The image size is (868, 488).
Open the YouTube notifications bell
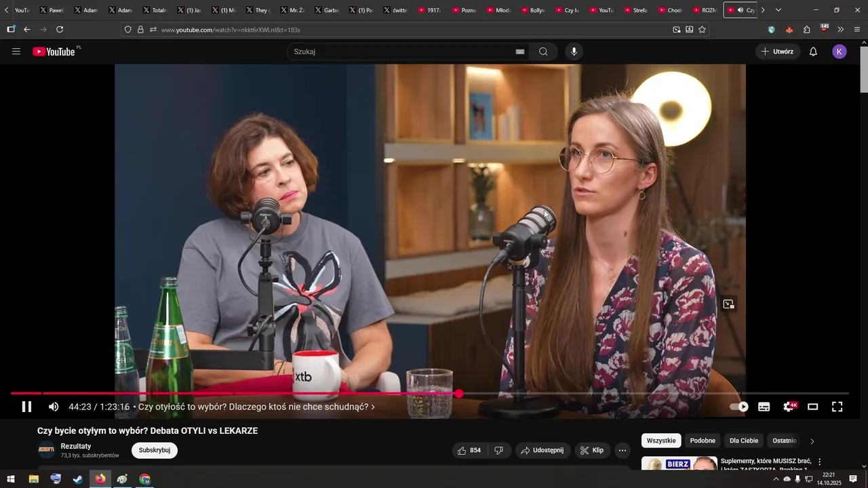(x=813, y=52)
